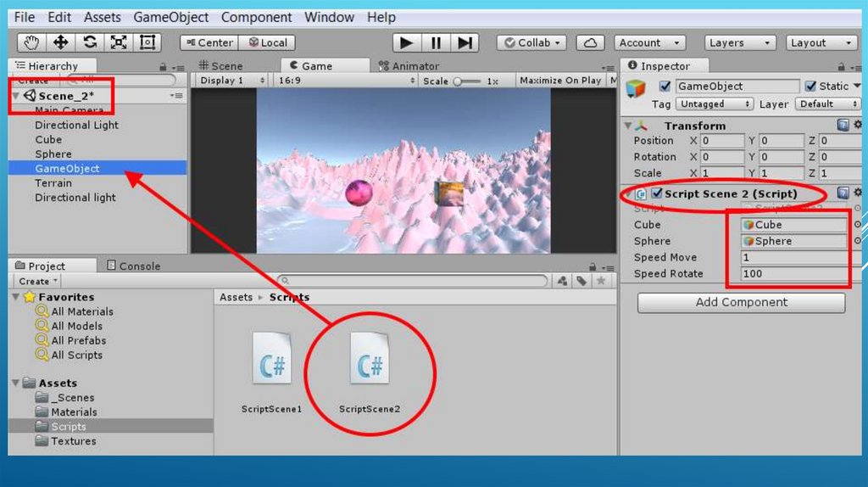Image resolution: width=868 pixels, height=487 pixels.
Task: Open Display 1 dropdown
Action: click(x=232, y=81)
